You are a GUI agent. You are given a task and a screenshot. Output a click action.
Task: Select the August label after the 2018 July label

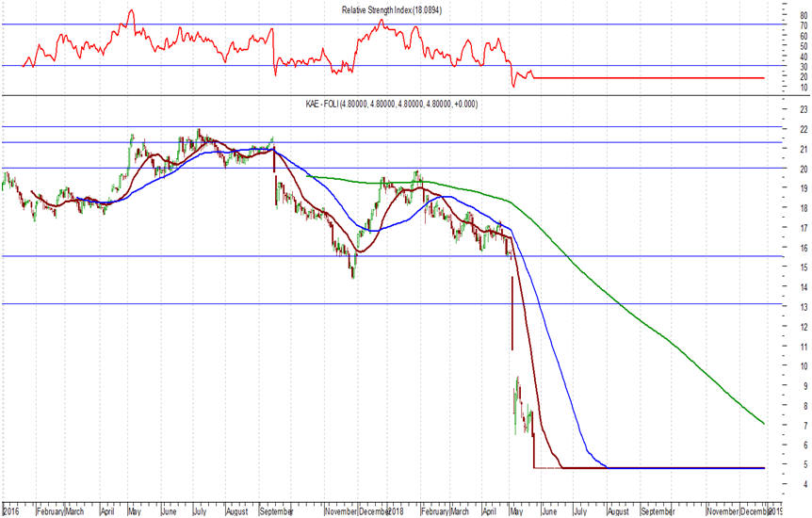(x=618, y=511)
